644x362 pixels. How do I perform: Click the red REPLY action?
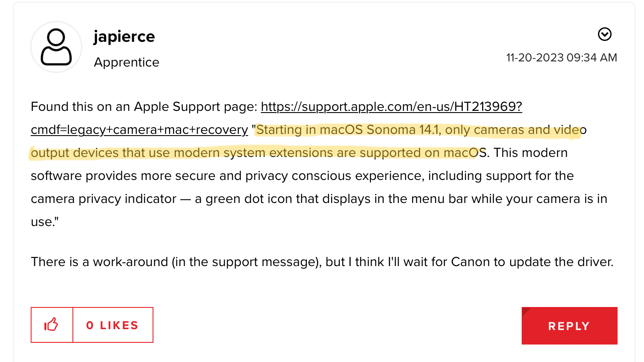point(569,326)
